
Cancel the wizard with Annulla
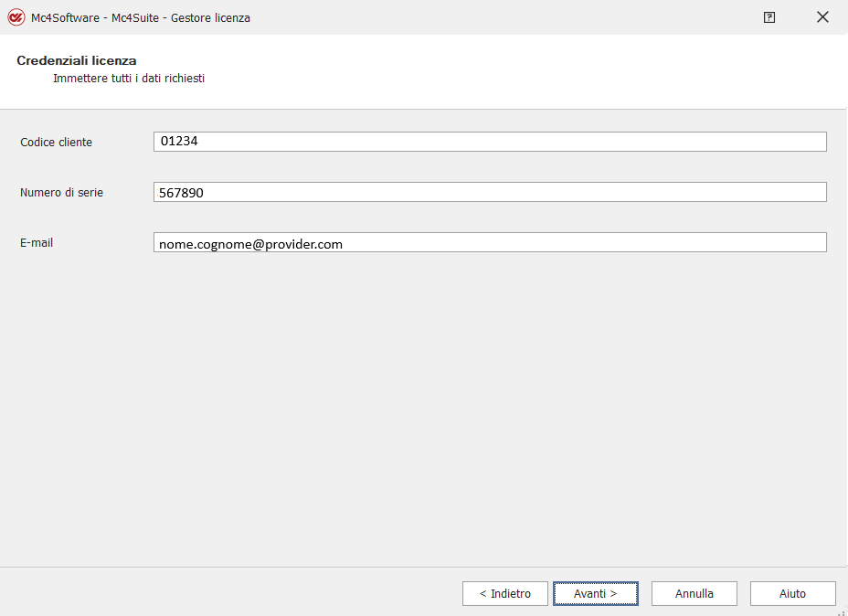[694, 593]
